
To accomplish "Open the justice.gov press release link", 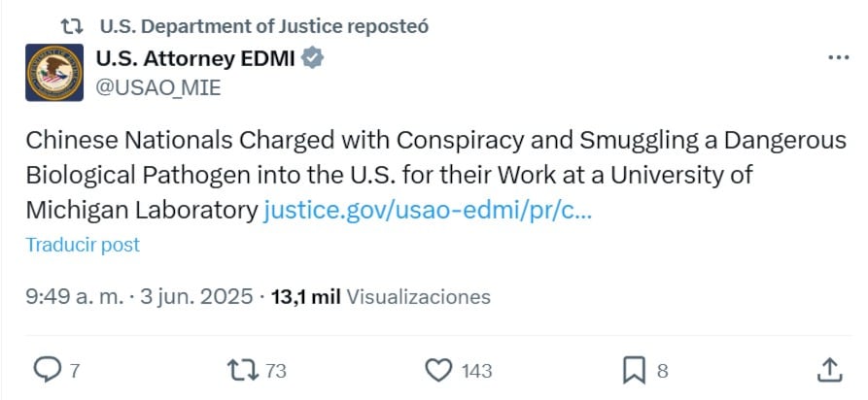I will (427, 211).
